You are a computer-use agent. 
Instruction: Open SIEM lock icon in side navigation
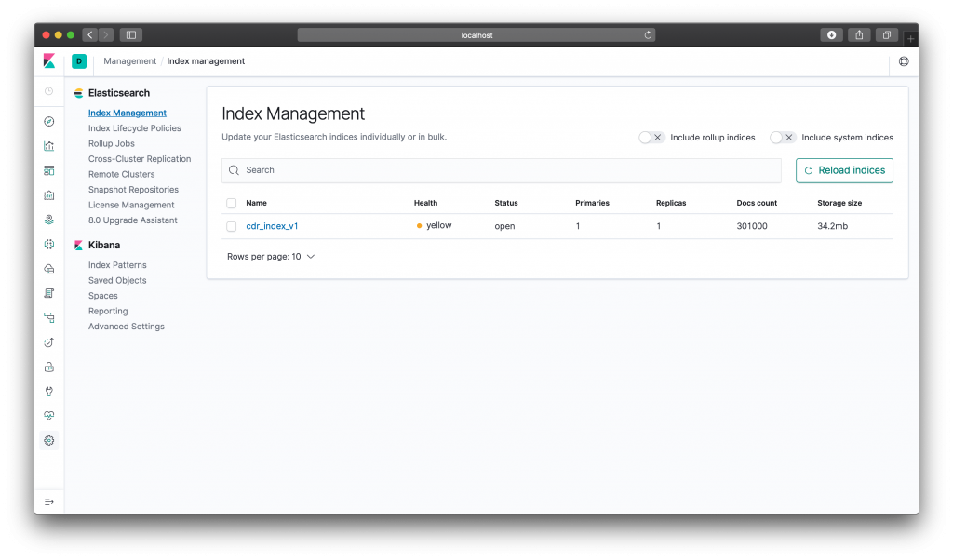(x=49, y=367)
